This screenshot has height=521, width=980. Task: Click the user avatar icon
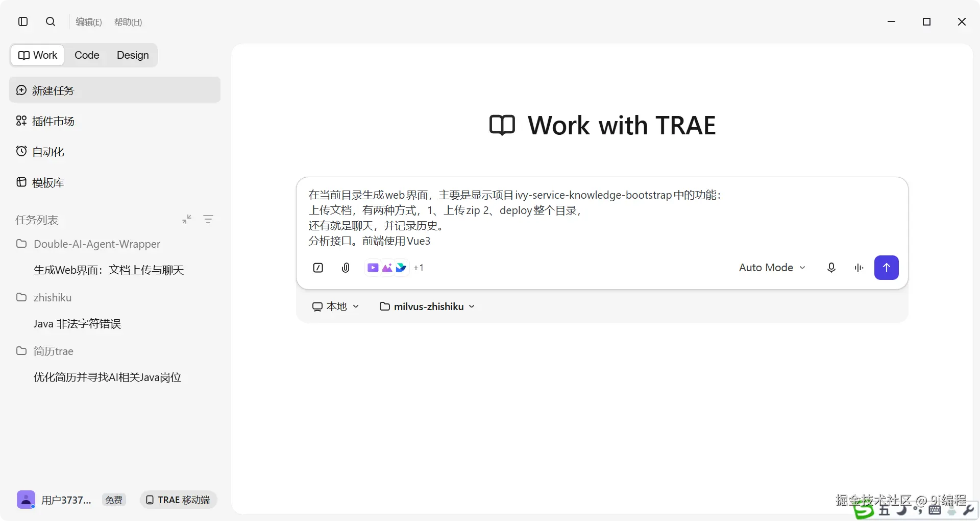[26, 500]
